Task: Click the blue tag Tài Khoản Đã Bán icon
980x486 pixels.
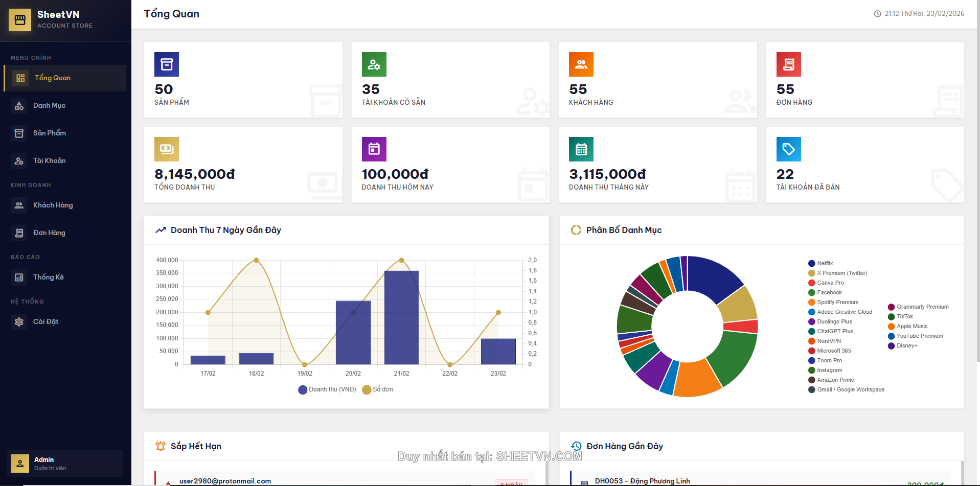Action: (x=788, y=149)
